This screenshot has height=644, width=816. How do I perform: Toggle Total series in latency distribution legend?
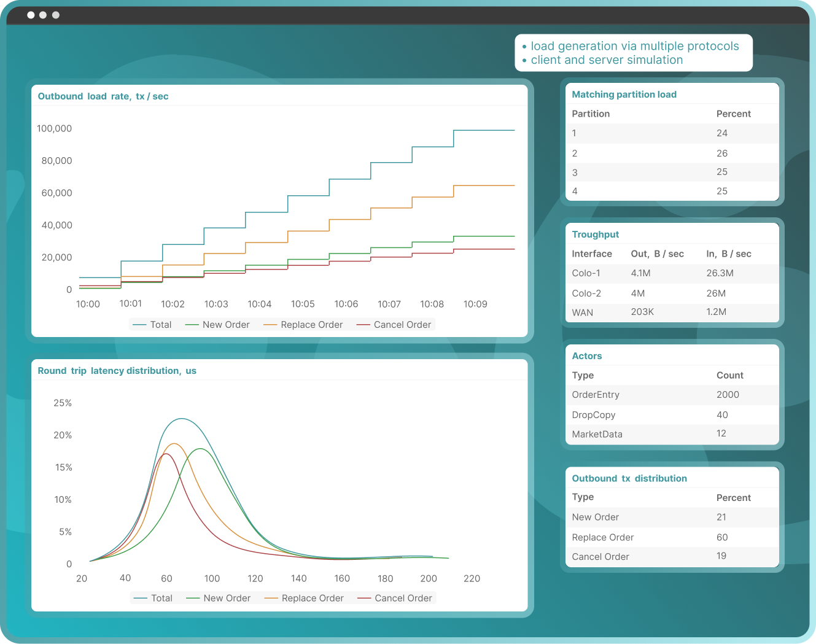point(153,598)
